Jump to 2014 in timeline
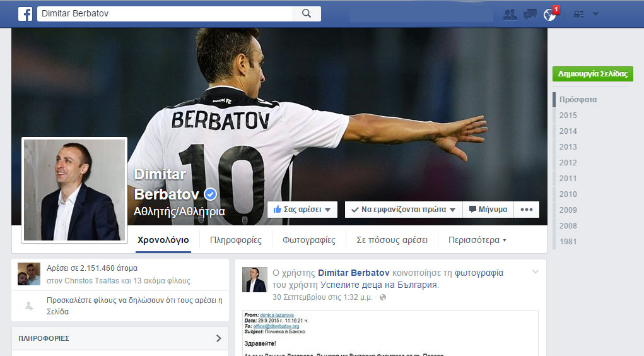The width and height of the screenshot is (644, 356). pyautogui.click(x=568, y=131)
